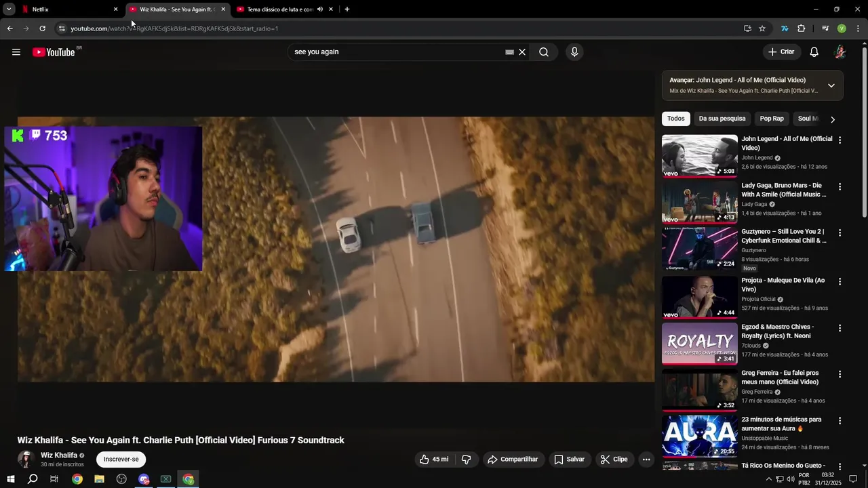
Task: Open Wiz Khalifa channel name link
Action: coord(59,455)
